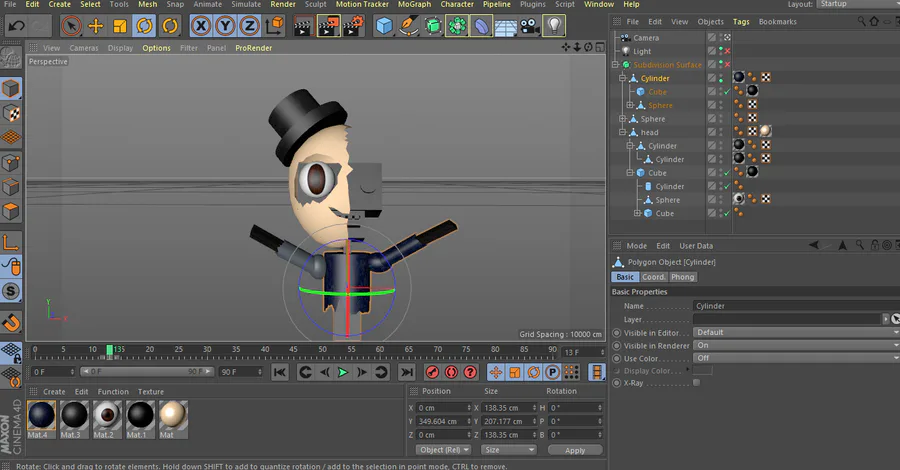This screenshot has height=470, width=900.
Task: Toggle Autokeying button
Action: tap(451, 372)
